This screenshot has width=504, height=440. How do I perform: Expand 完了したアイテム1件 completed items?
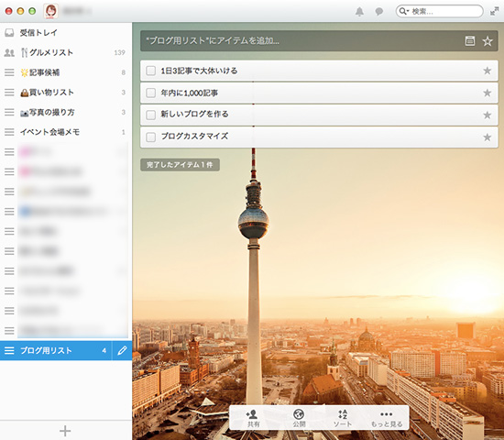coord(180,165)
